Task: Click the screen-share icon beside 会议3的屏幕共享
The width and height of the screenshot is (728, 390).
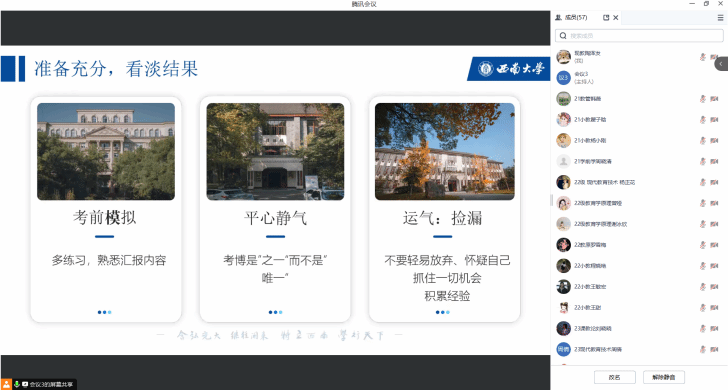Action: coord(25,384)
